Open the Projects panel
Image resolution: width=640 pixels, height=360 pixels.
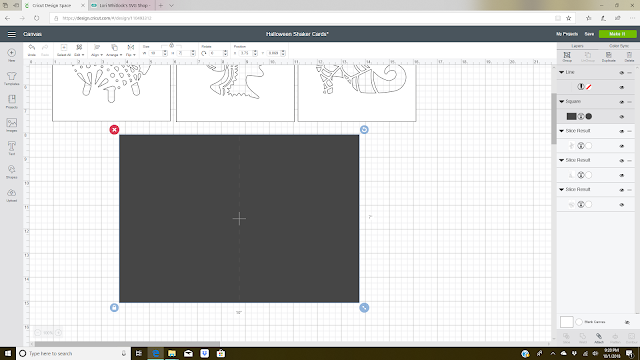tap(11, 100)
